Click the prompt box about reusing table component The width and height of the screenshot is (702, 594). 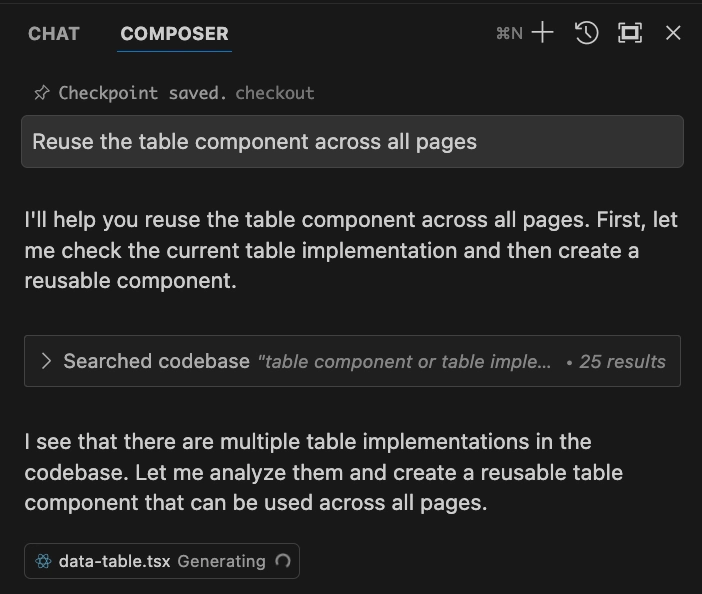pos(352,141)
